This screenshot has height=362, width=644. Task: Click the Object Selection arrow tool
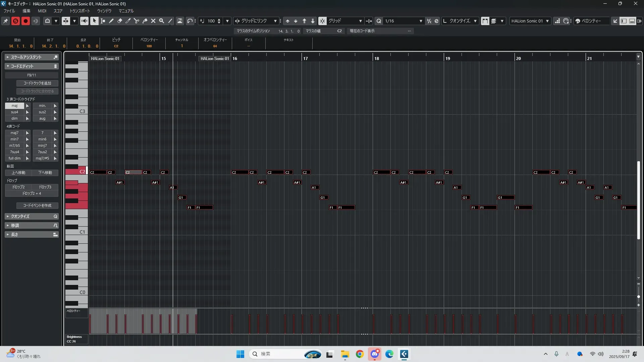tap(94, 21)
